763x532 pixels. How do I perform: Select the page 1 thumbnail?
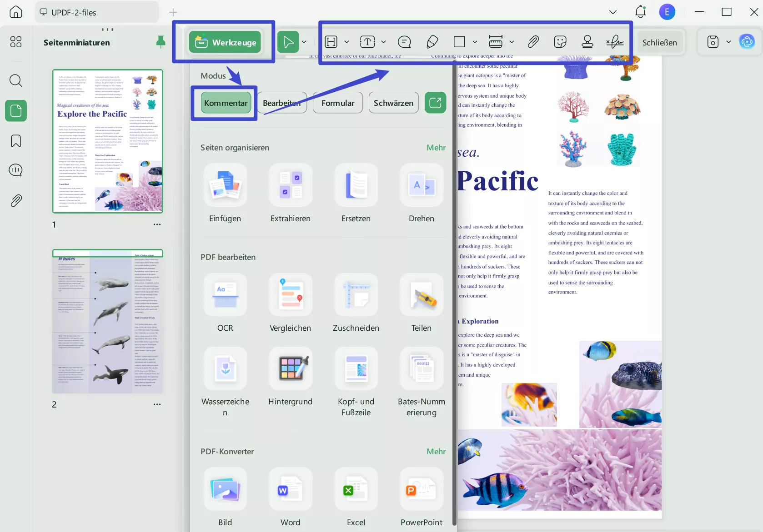108,141
